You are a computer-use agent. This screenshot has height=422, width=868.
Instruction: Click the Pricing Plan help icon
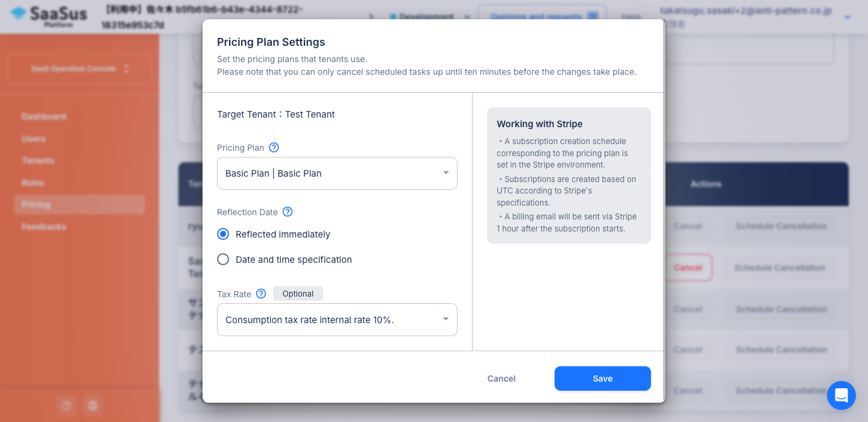[274, 148]
